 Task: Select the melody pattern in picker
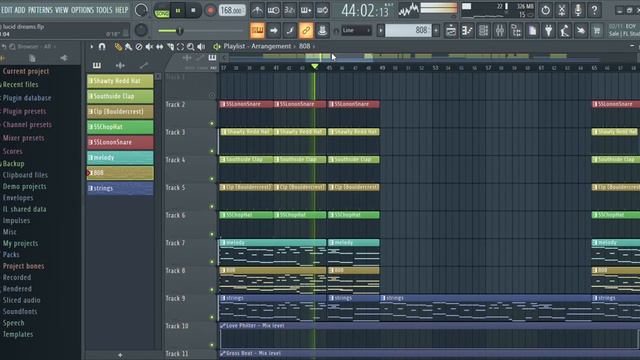tap(120, 158)
